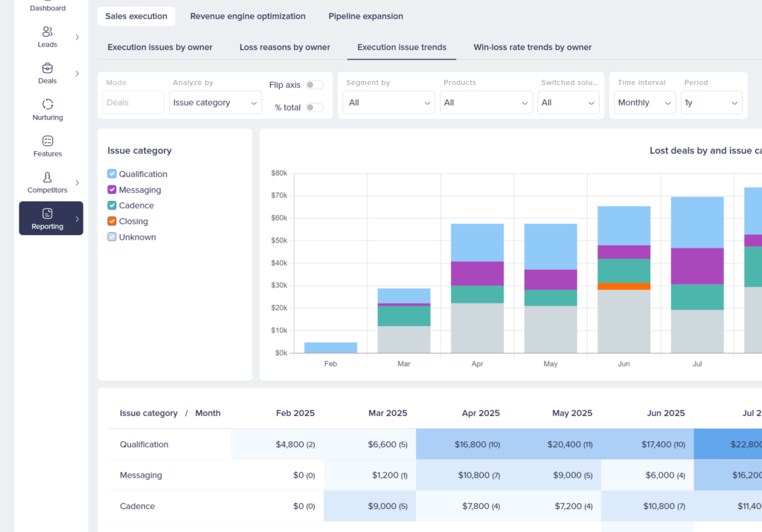The height and width of the screenshot is (532, 762).
Task: Expand the Leads submenu chevron
Action: point(77,37)
